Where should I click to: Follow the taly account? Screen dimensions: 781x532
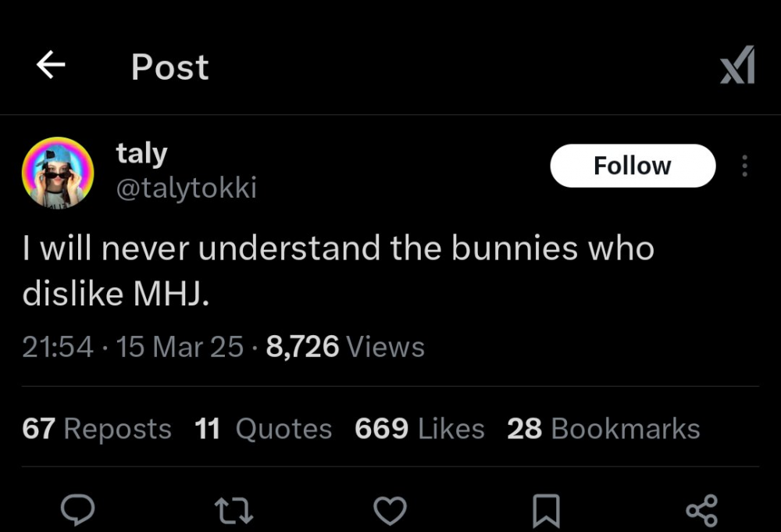point(633,166)
